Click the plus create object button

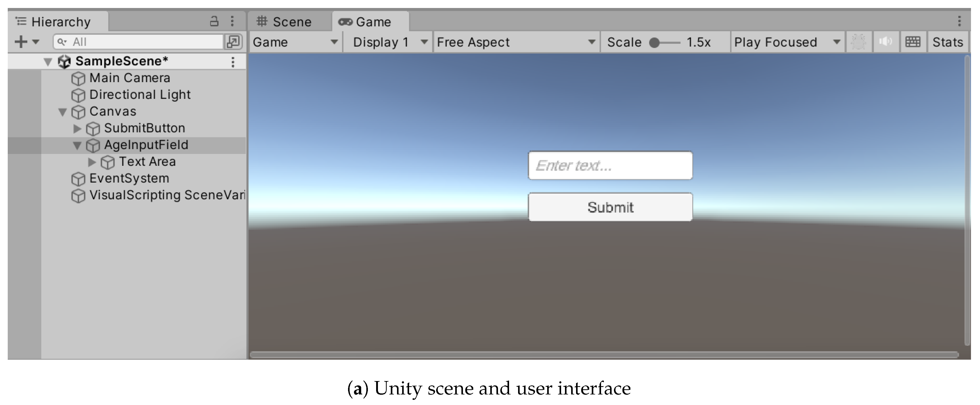(21, 42)
